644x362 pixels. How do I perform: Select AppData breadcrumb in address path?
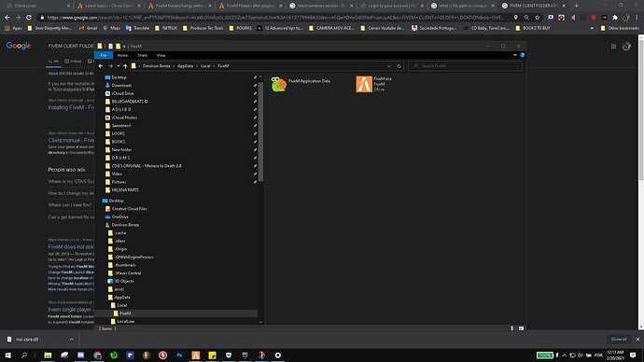pyautogui.click(x=185, y=66)
